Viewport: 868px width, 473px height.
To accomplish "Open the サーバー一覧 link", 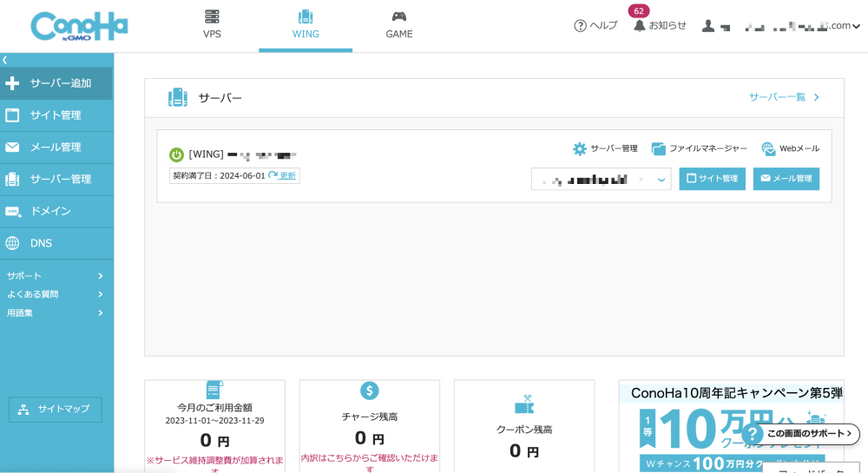I will (784, 97).
